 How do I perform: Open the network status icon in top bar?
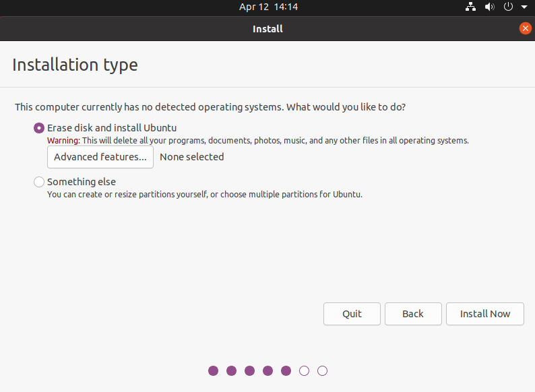[470, 7]
